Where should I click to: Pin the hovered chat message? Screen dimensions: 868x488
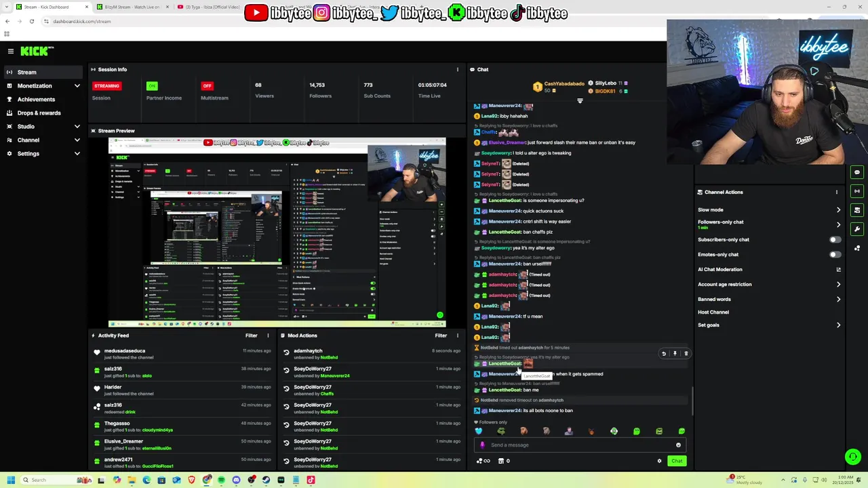[x=675, y=353]
